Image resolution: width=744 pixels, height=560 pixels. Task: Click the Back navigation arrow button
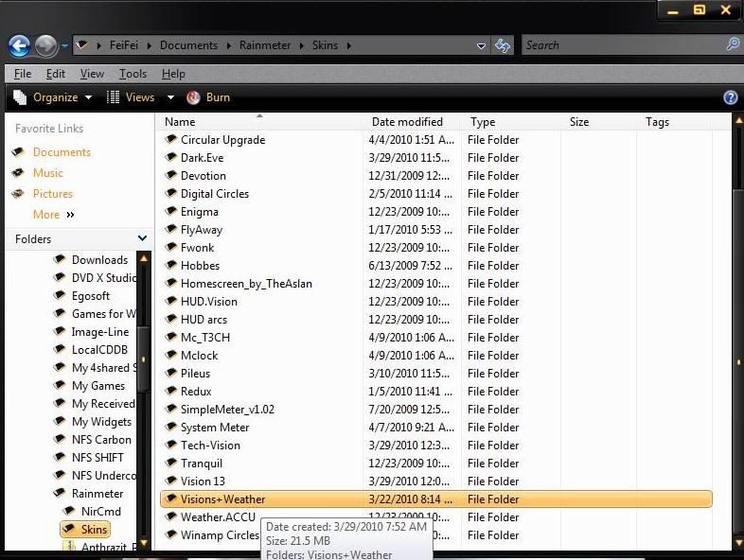click(x=19, y=45)
